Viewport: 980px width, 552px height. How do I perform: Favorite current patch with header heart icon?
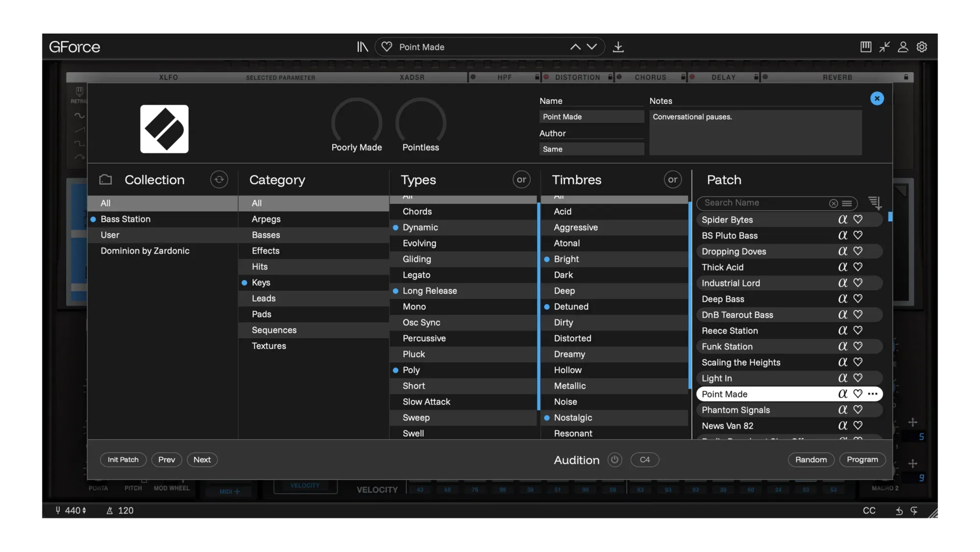coord(387,47)
